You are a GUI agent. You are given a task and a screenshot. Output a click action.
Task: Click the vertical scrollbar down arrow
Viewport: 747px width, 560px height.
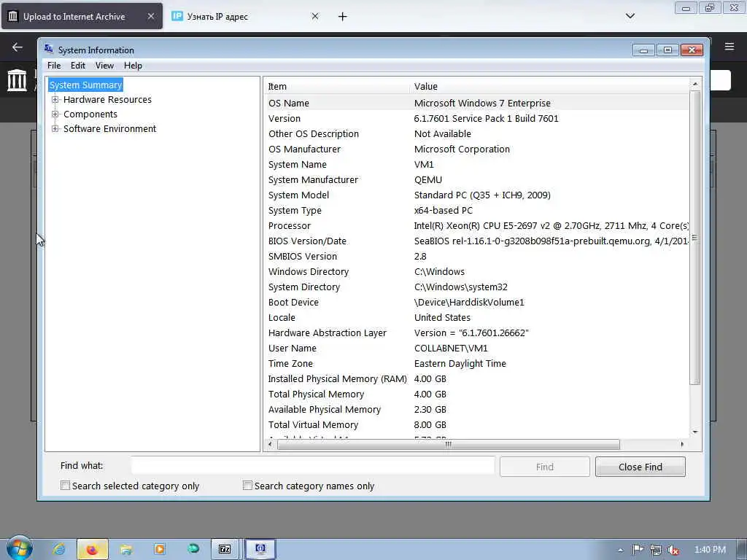pyautogui.click(x=695, y=432)
